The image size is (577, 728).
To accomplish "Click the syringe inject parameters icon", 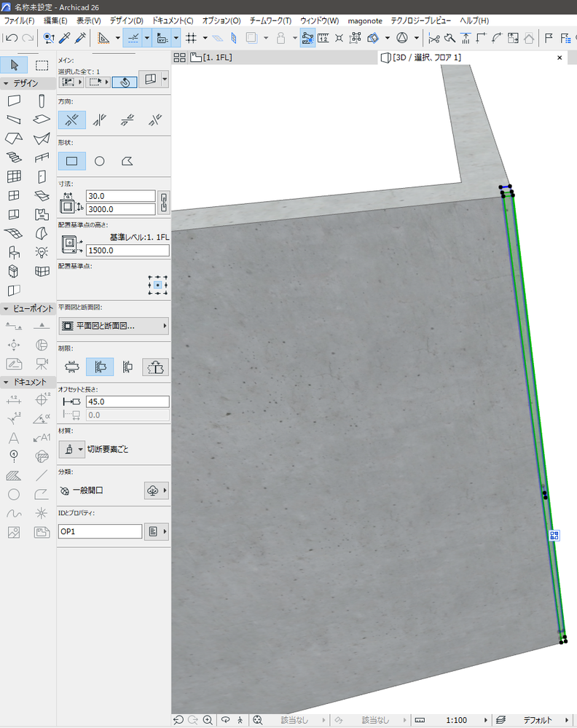I will coord(80,38).
